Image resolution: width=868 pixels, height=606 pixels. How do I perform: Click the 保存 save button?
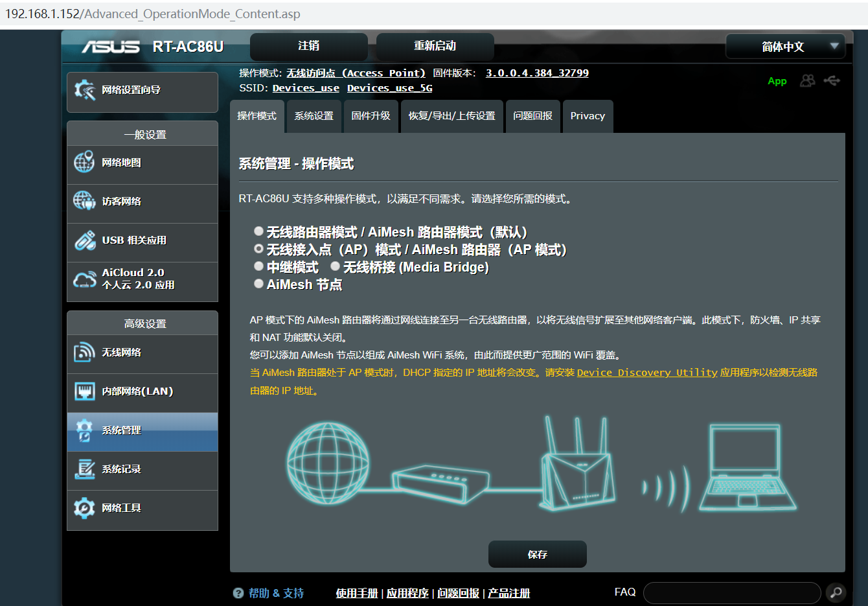point(537,554)
